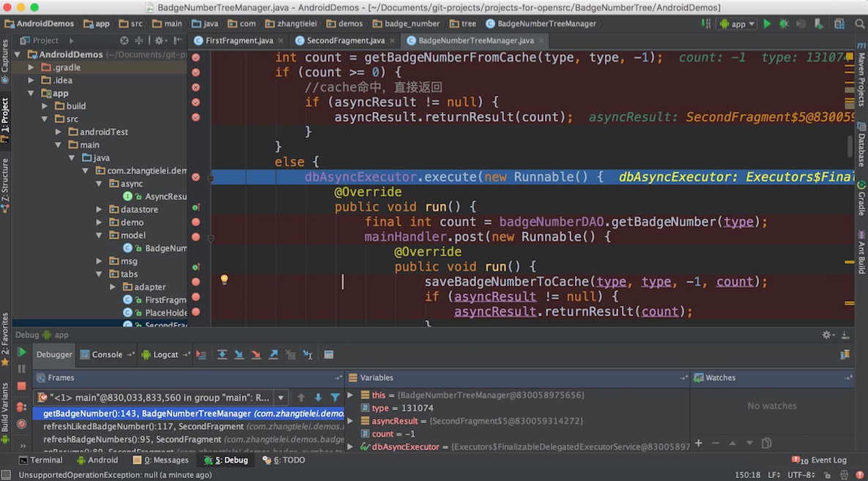Open the app run configuration dropdown
Viewport: 868px width, 481px height.
click(x=737, y=24)
